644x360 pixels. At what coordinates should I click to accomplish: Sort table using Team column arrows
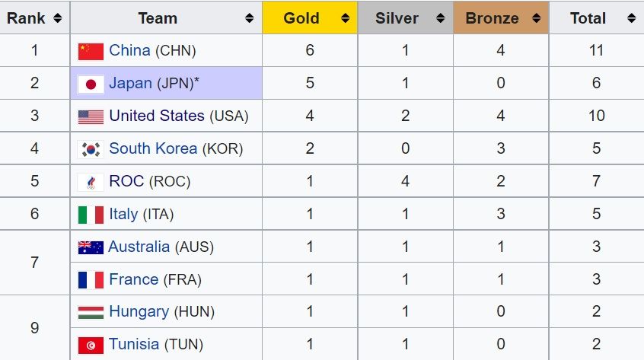coord(250,18)
